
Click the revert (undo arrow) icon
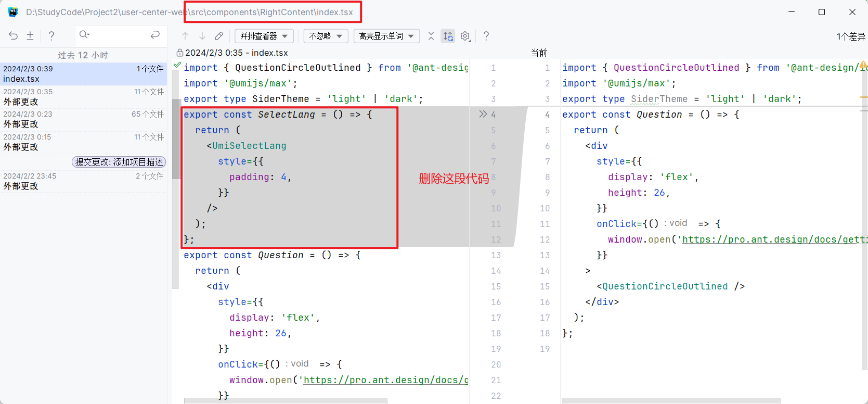[x=14, y=35]
